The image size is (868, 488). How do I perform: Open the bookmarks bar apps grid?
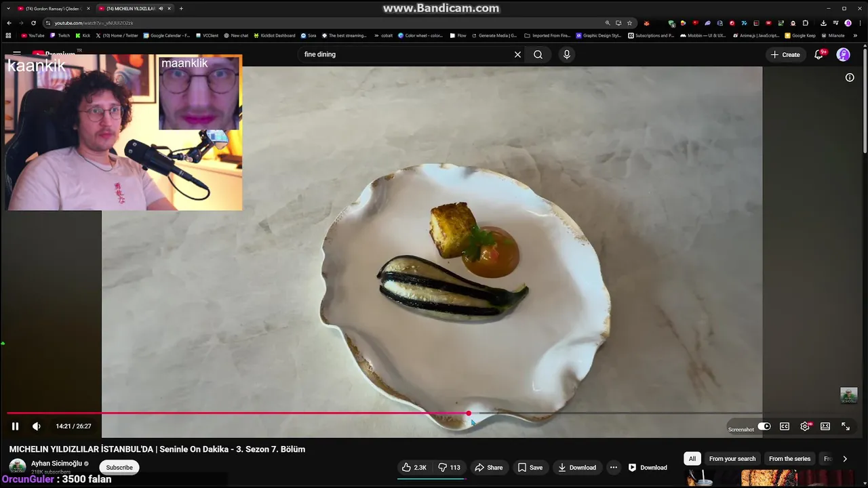(8, 35)
